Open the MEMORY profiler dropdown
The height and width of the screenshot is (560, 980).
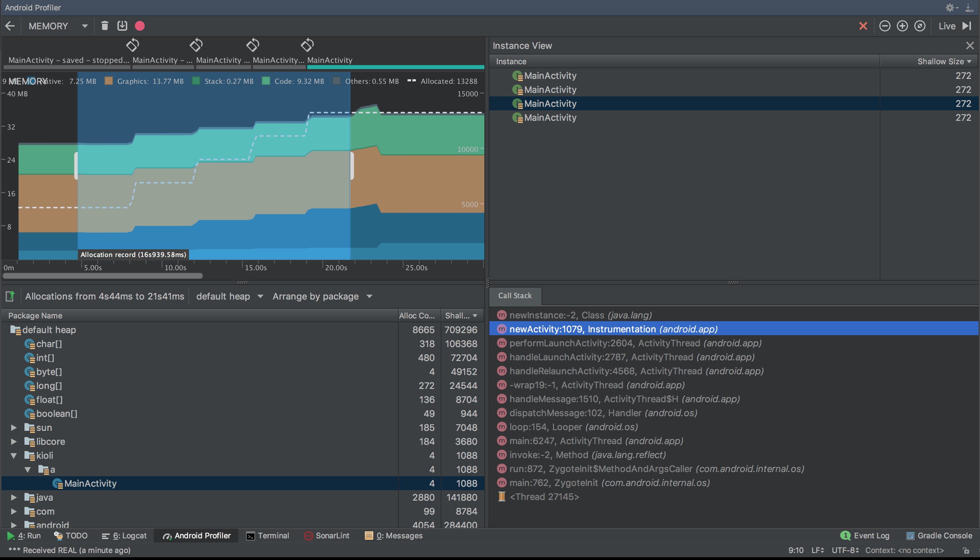[x=58, y=26]
